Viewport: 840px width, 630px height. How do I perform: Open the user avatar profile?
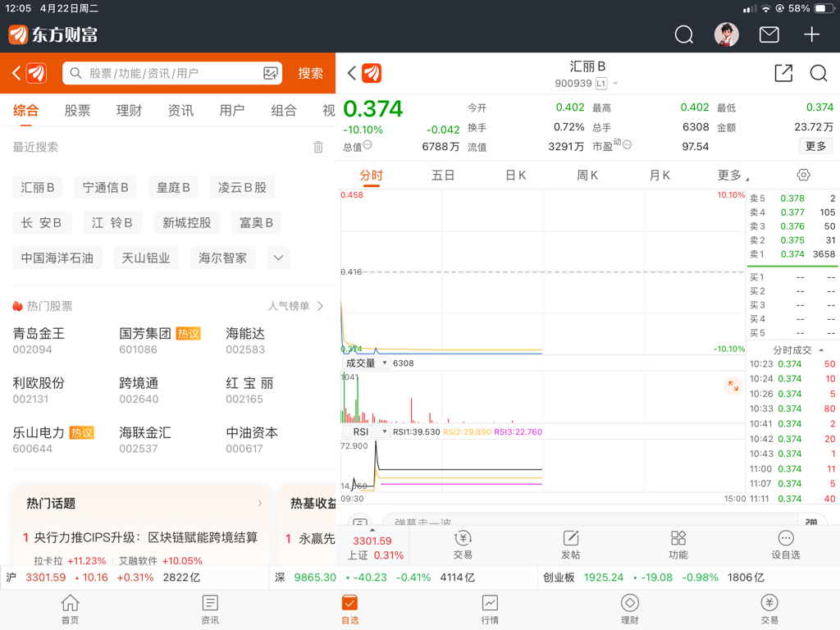[x=727, y=34]
